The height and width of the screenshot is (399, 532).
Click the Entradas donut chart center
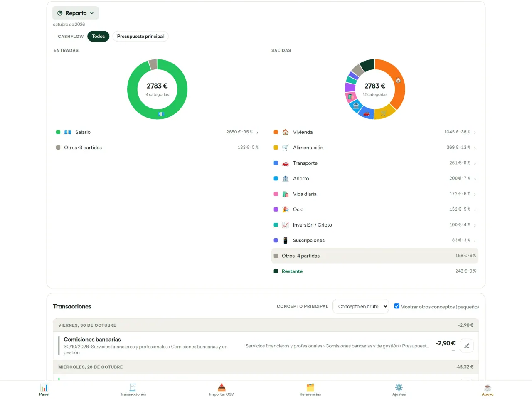point(157,89)
